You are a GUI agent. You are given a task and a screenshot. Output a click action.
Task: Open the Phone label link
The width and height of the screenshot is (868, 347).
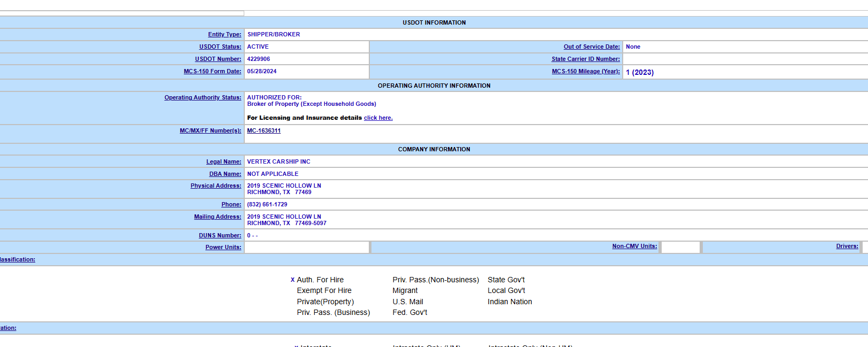(x=231, y=204)
